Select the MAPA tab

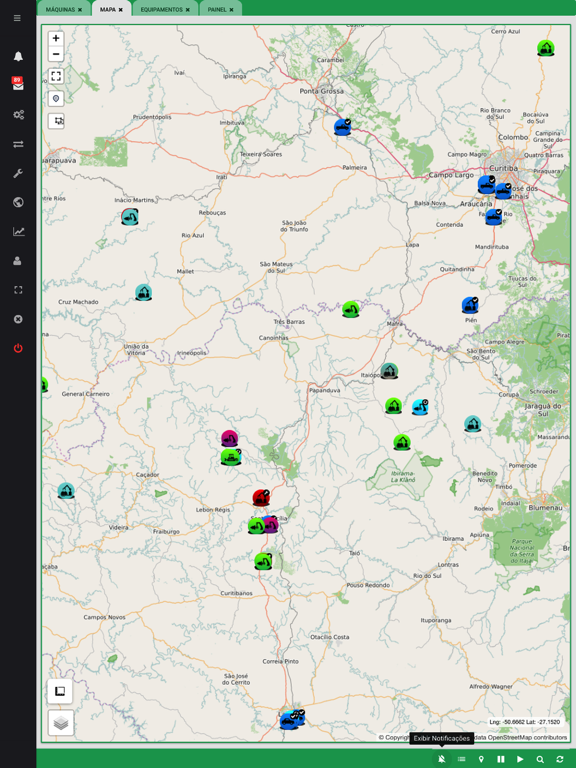click(x=108, y=9)
